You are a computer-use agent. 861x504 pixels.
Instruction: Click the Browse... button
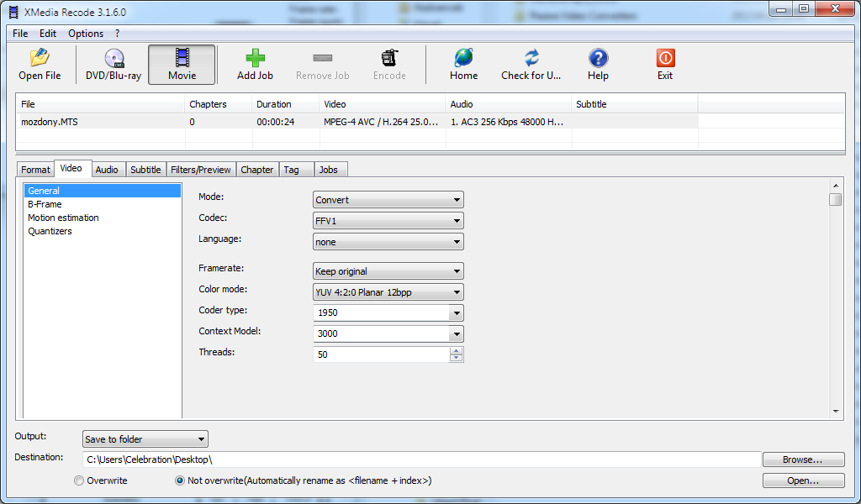(x=803, y=459)
